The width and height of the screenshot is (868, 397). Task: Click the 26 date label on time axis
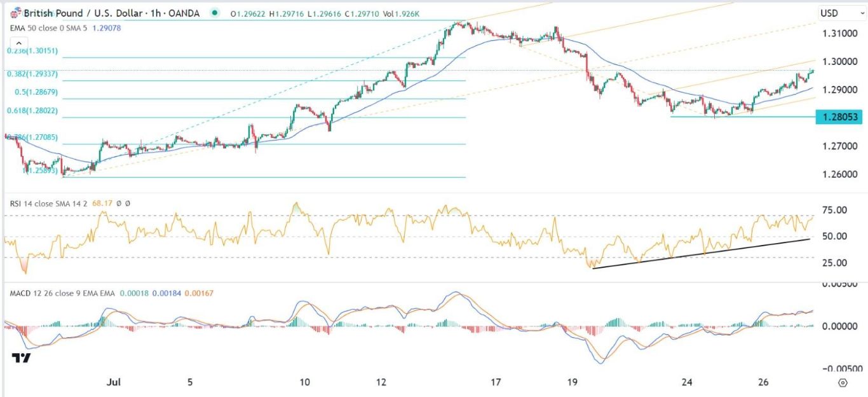[x=764, y=382]
